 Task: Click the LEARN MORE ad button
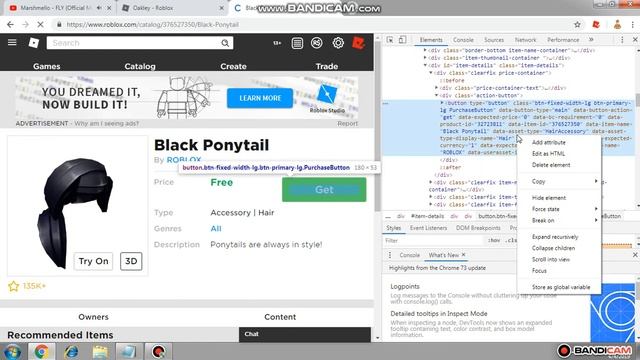(260, 98)
